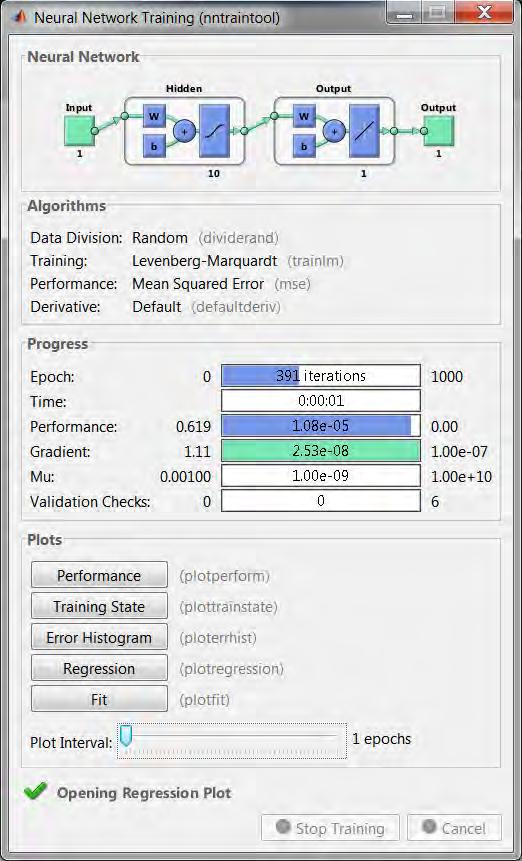Screen dimensions: 522x861
Task: Click the '(ploterrhist)' label
Action: [x=218, y=638]
